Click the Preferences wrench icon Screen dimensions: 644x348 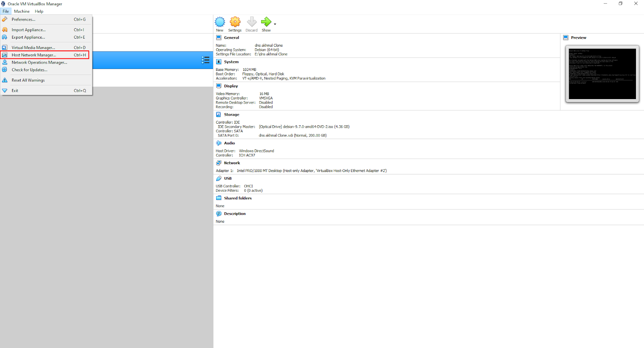click(5, 19)
